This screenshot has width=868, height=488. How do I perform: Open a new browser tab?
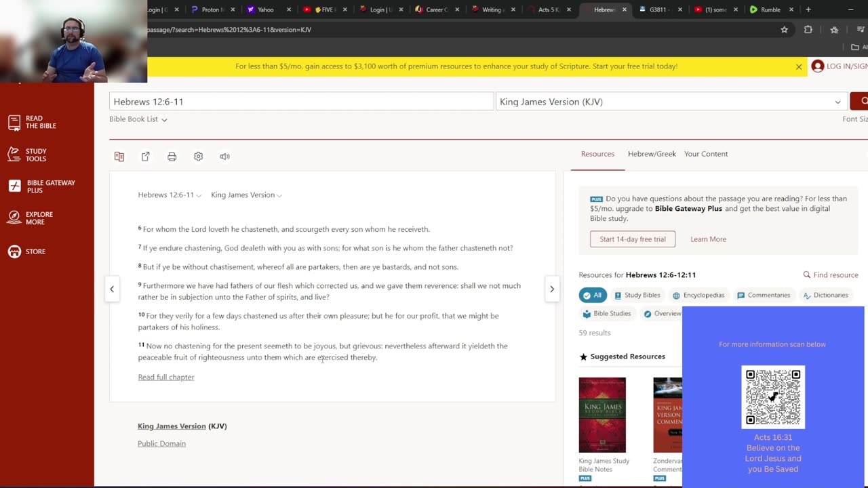808,9
